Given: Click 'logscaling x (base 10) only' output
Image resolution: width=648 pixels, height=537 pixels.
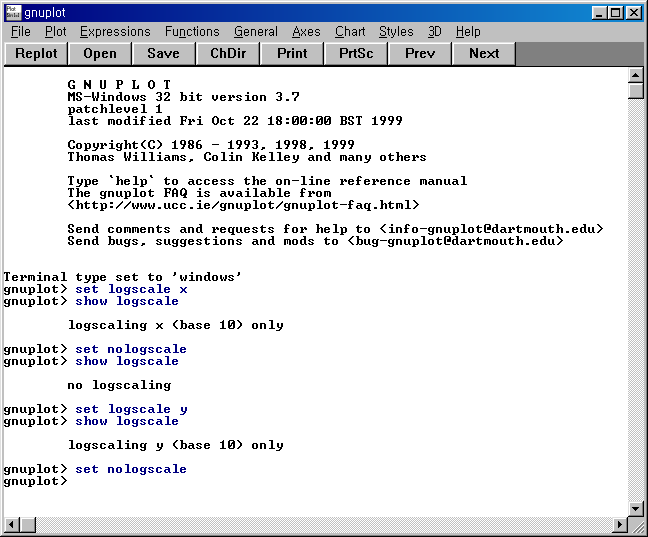Looking at the screenshot, I should coord(176,325).
